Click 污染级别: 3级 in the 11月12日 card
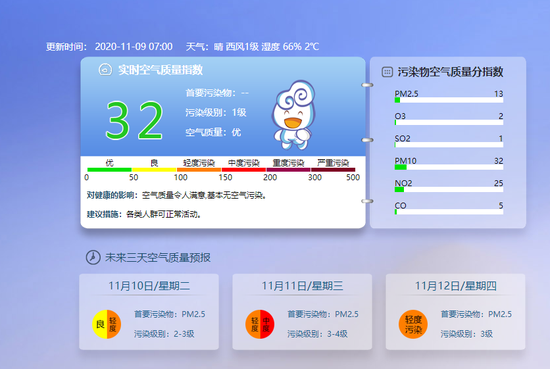Viewport: 550px width, 369px height. click(x=467, y=334)
